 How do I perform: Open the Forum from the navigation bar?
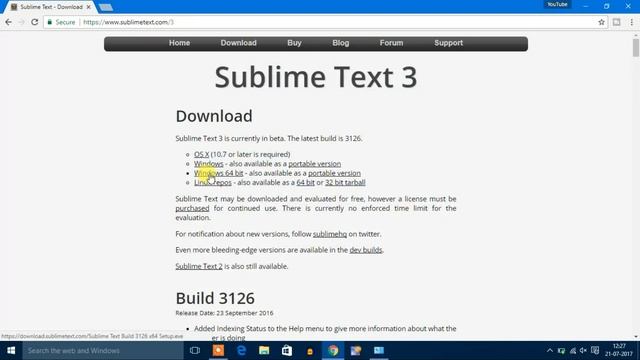(391, 43)
